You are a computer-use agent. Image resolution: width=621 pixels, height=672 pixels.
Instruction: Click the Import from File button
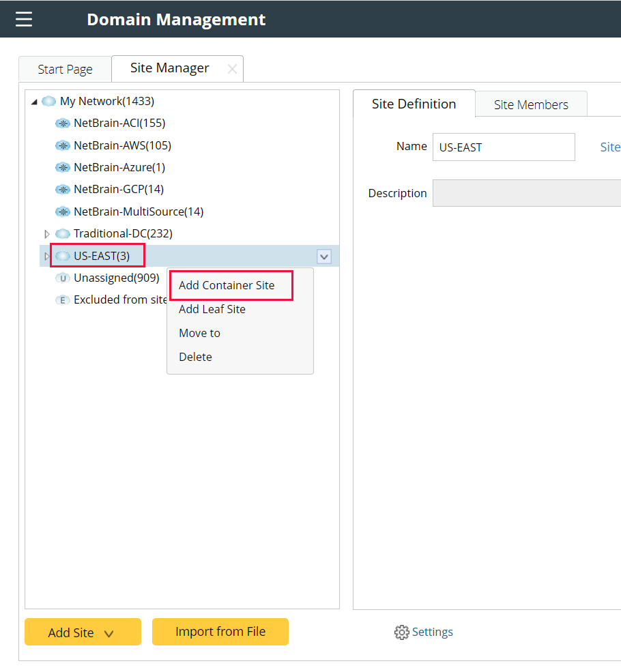220,632
